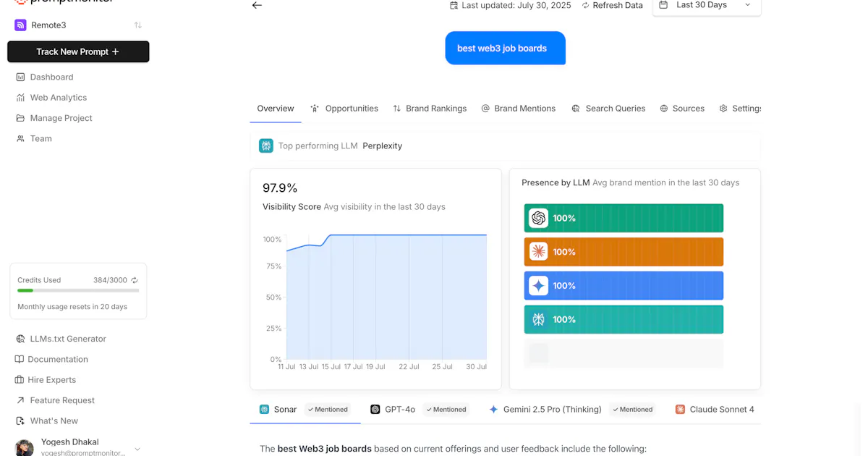Switch to the Opportunities tab
The image size is (868, 456).
pyautogui.click(x=344, y=109)
